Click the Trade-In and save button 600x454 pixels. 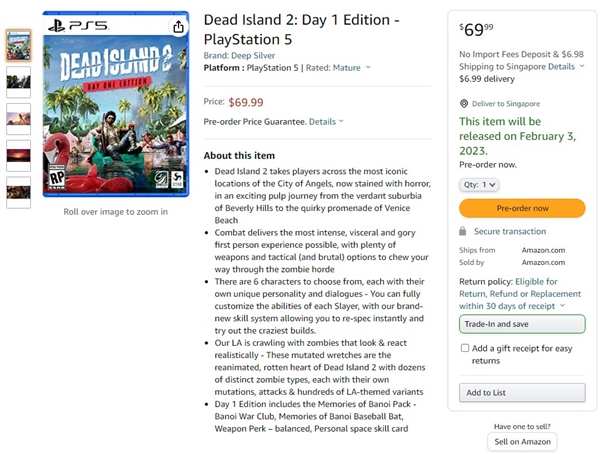(522, 324)
